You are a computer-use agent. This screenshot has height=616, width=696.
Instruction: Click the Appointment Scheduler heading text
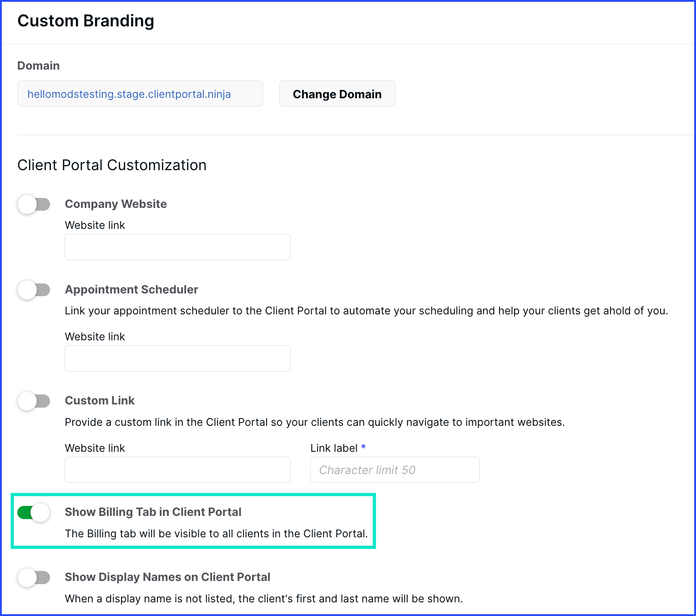click(131, 289)
